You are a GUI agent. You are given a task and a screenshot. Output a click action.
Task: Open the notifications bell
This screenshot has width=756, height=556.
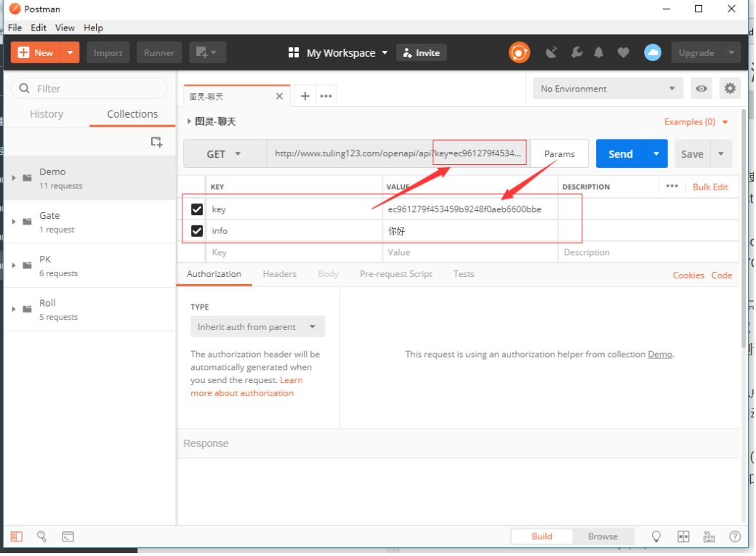coord(598,52)
